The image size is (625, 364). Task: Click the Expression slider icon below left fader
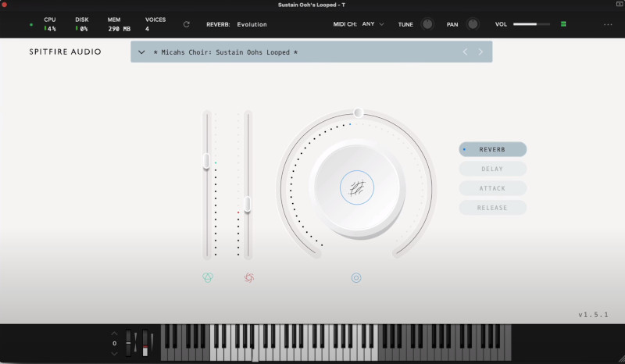(x=208, y=277)
